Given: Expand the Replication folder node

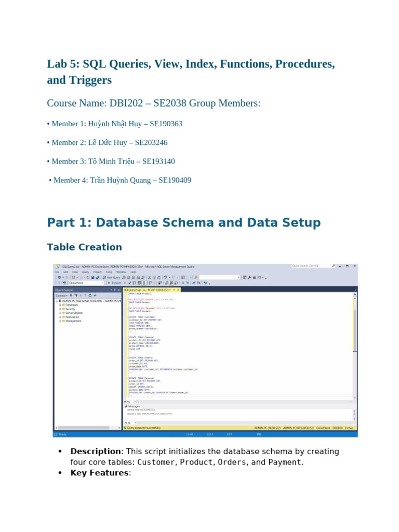Looking at the screenshot, I should pos(60,317).
